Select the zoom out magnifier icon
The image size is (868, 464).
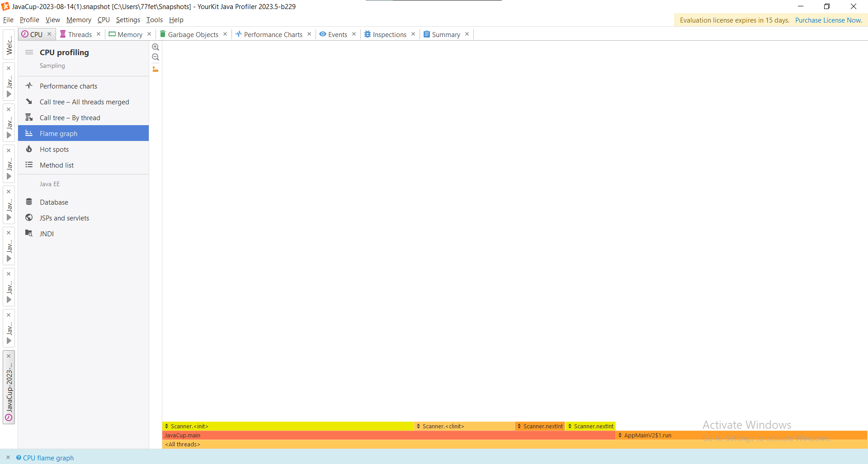click(156, 57)
